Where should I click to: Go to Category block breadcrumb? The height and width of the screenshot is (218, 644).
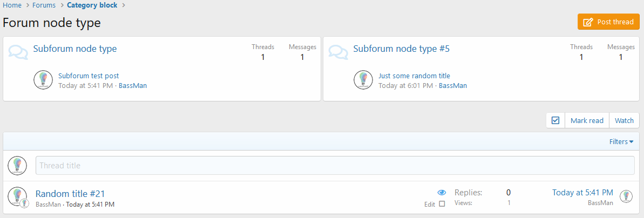coord(92,5)
